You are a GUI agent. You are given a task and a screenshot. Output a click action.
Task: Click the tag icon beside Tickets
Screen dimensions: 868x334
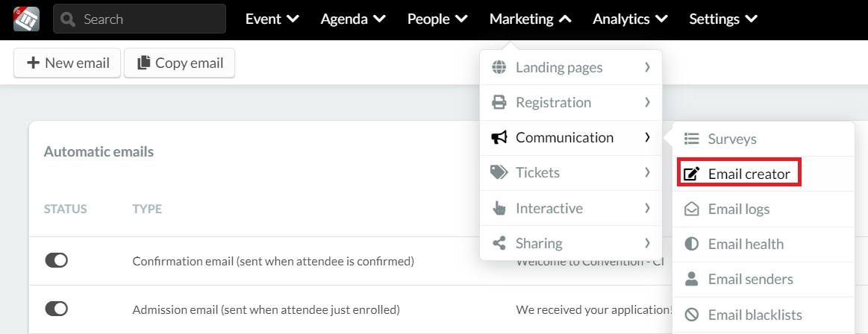click(499, 172)
